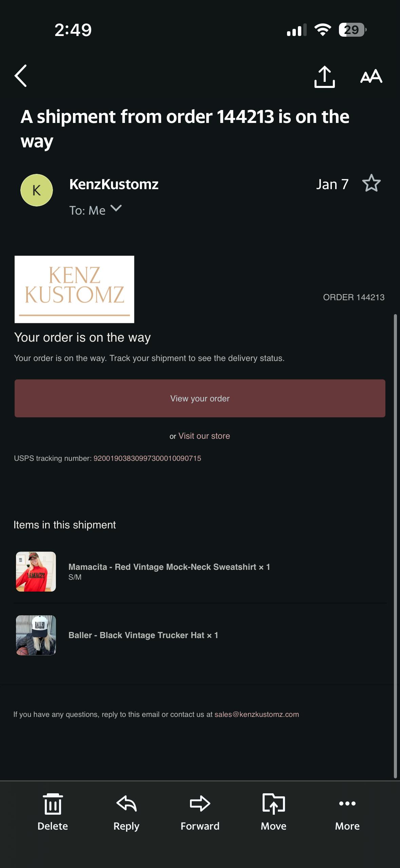Viewport: 400px width, 868px height.
Task: Delete this email using trash icon
Action: 53,812
